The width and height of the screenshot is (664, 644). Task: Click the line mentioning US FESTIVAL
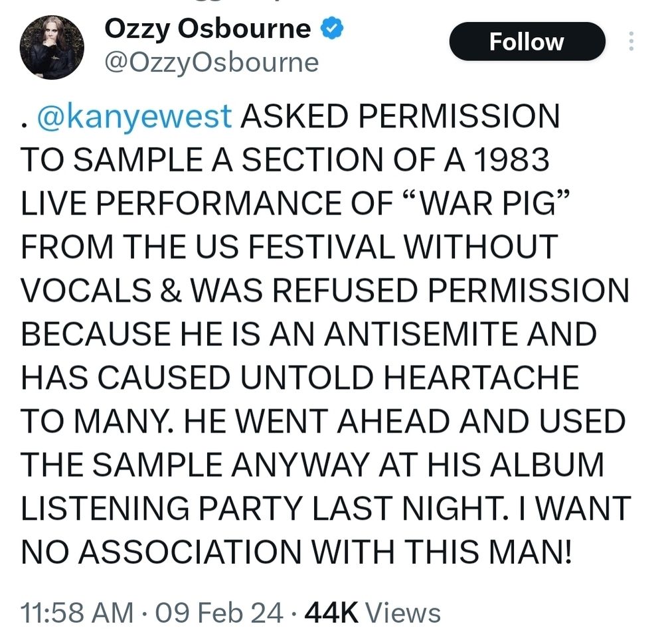(x=290, y=246)
